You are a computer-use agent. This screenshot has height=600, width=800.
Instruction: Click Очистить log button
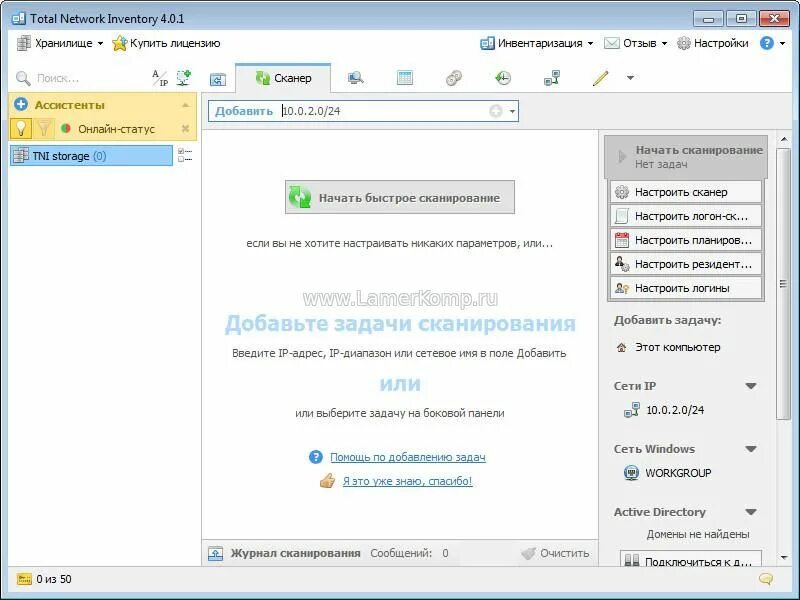(x=555, y=553)
